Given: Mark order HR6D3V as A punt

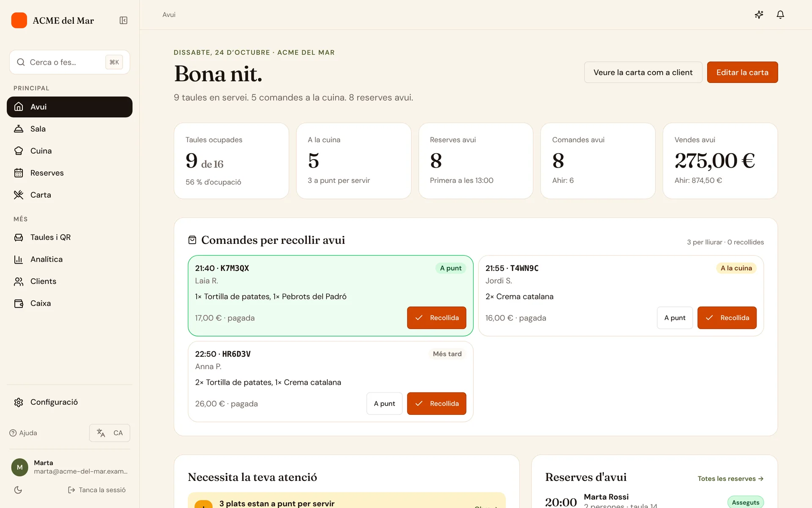Looking at the screenshot, I should pyautogui.click(x=384, y=403).
